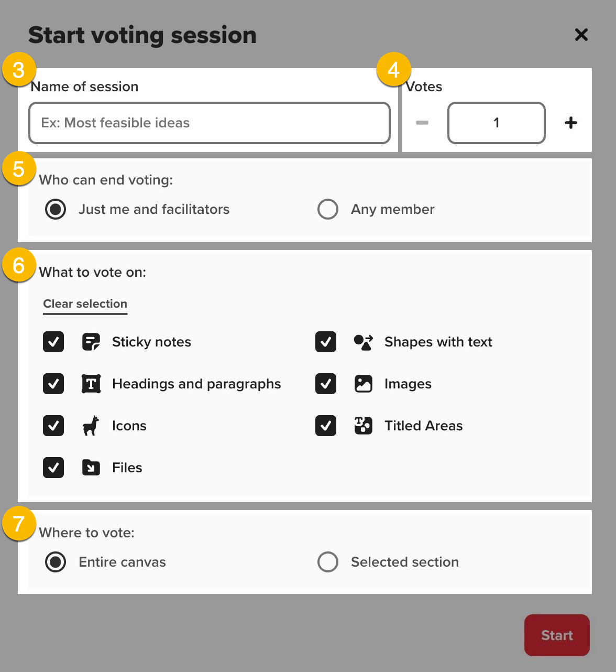Click the Shapes with text icon

(x=363, y=342)
